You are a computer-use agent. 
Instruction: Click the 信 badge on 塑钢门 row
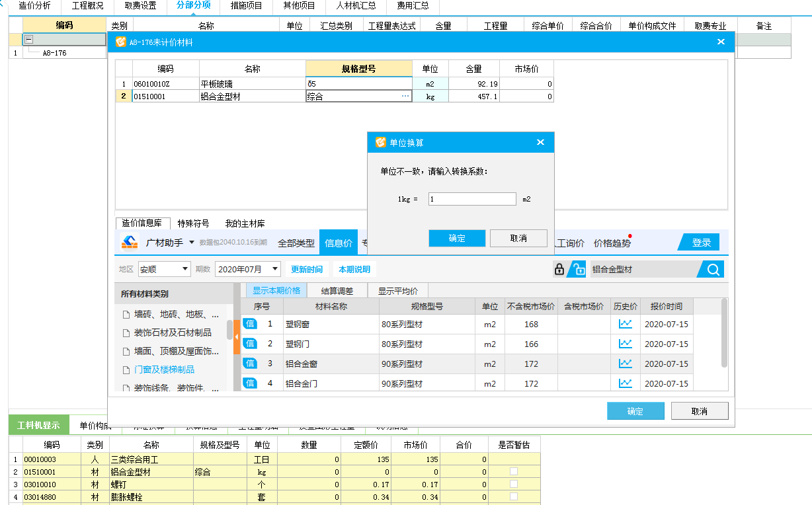pos(250,344)
